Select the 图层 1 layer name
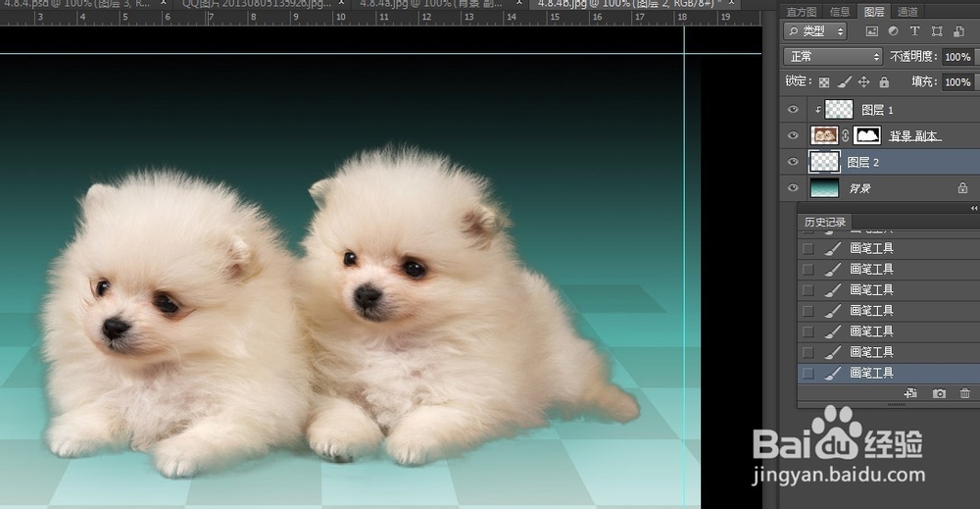Viewport: 980px width, 509px height. click(877, 110)
